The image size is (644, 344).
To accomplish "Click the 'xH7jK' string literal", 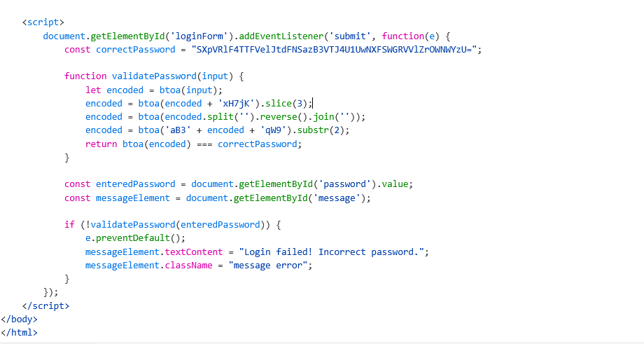I will tap(236, 104).
